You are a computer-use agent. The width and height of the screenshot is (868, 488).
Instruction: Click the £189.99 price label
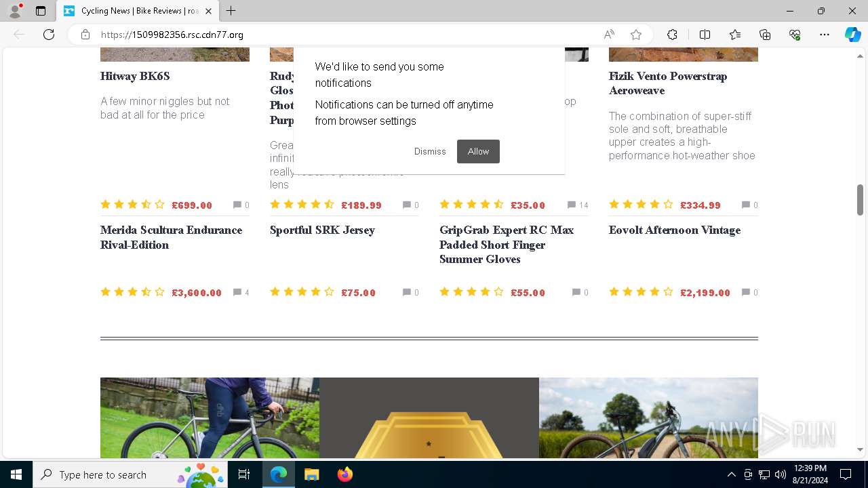click(361, 205)
